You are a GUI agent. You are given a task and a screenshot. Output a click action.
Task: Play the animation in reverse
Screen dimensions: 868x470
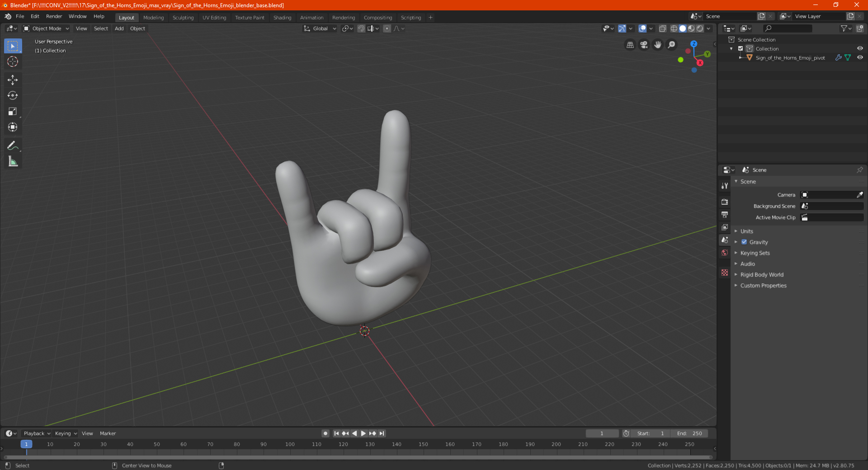click(x=354, y=433)
